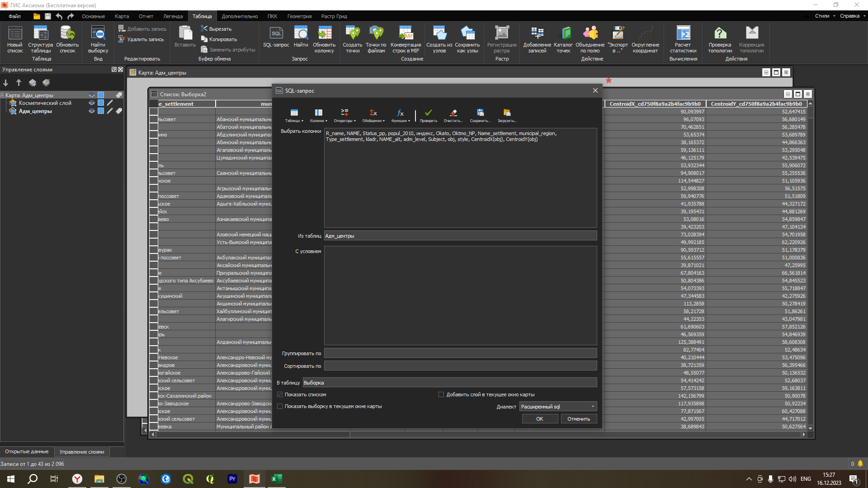868x488 pixels.
Task: Click Каталог точек ribbon icon
Action: [563, 34]
